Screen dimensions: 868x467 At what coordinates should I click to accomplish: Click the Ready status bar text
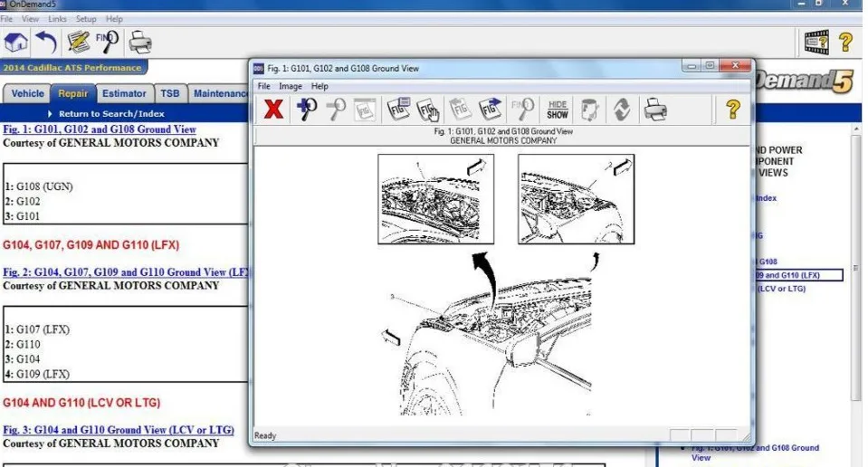[x=265, y=436]
